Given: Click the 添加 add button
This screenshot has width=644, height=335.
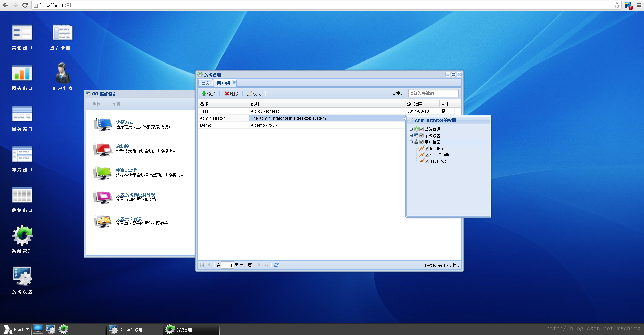Looking at the screenshot, I should click(208, 94).
